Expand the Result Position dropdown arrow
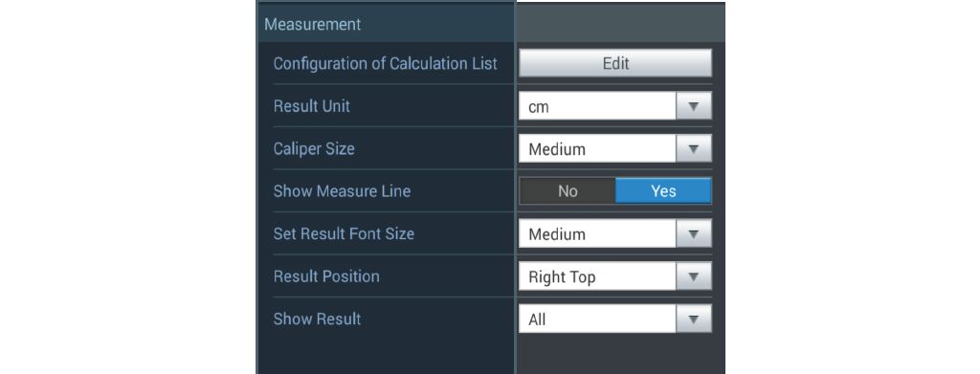This screenshot has width=980, height=374. pos(693,276)
